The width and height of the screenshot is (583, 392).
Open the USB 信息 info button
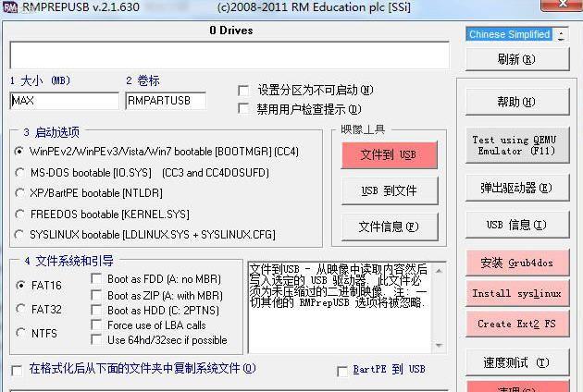[517, 225]
